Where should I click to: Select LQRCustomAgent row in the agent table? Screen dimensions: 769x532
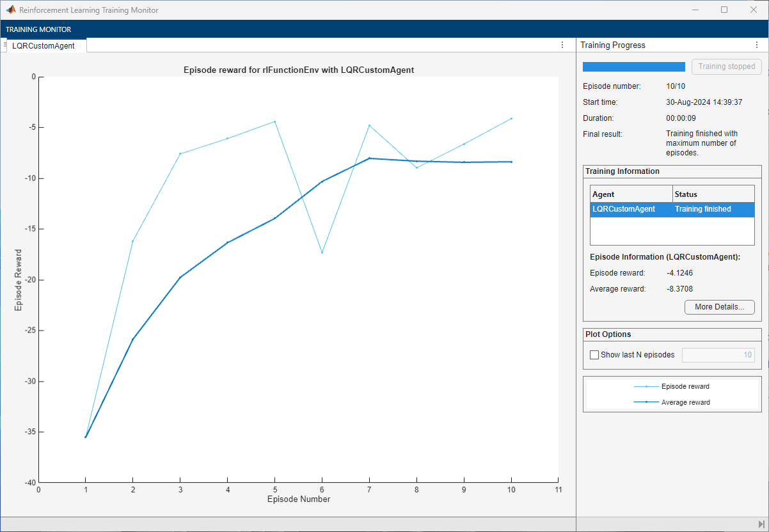click(672, 209)
